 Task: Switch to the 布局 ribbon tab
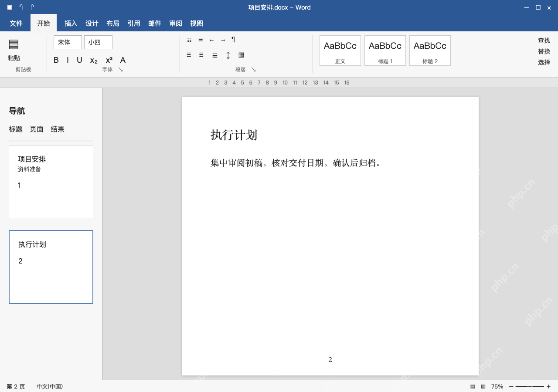pyautogui.click(x=113, y=24)
